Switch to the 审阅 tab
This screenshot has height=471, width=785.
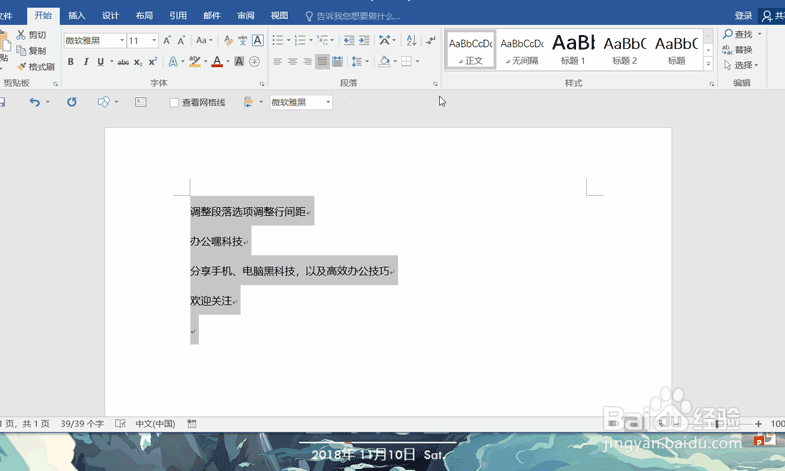click(245, 16)
